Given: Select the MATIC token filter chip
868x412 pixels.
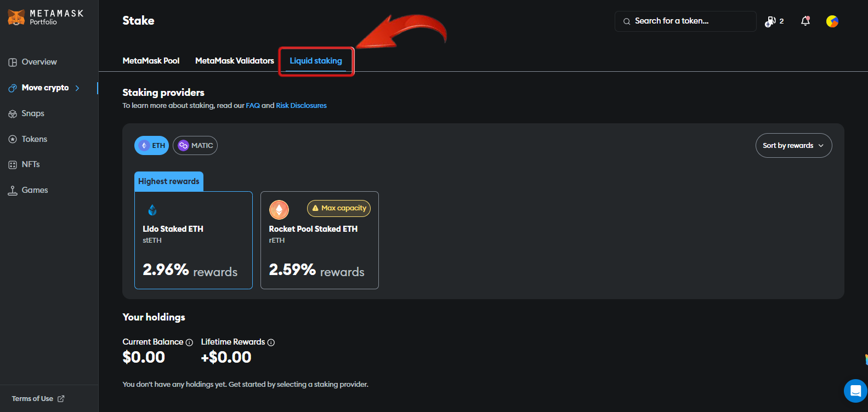Looking at the screenshot, I should click(x=195, y=146).
